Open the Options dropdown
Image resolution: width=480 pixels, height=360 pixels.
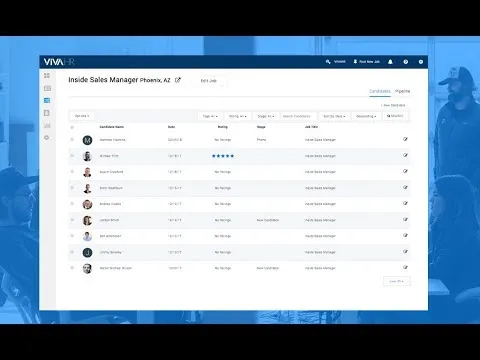(82, 116)
